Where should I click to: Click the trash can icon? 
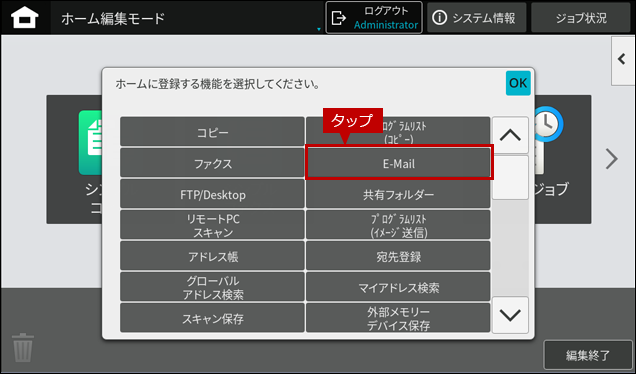click(x=23, y=348)
